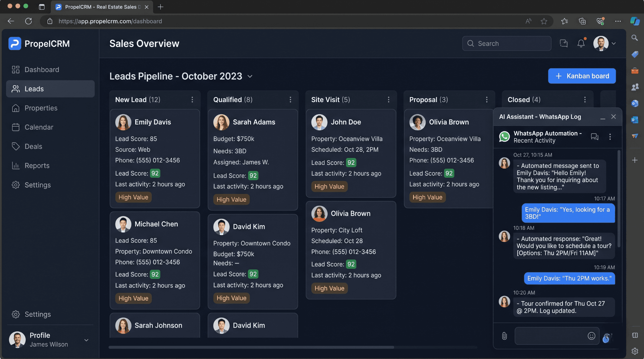Image resolution: width=644 pixels, height=359 pixels.
Task: Go to Calendar in the sidebar
Action: click(50, 127)
